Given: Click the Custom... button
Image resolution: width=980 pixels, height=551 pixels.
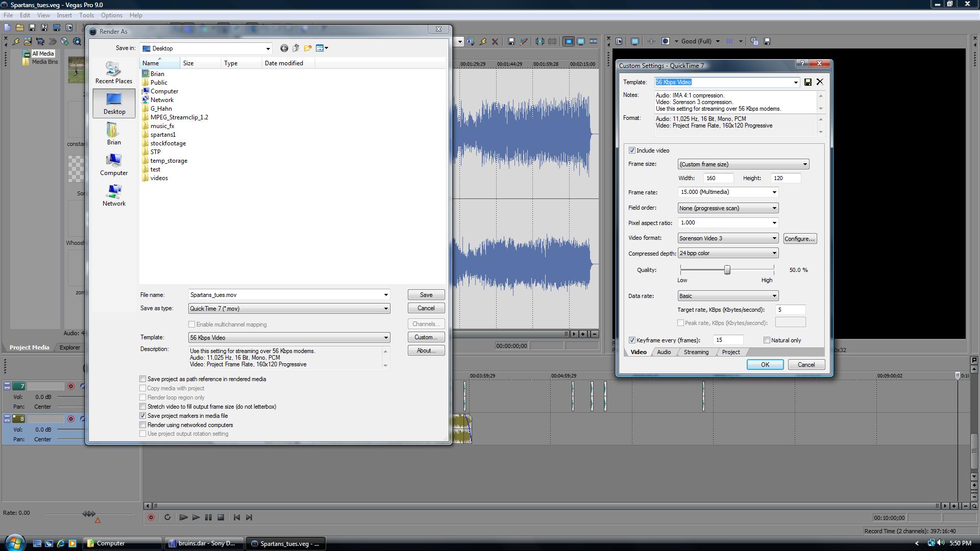Looking at the screenshot, I should [x=426, y=337].
